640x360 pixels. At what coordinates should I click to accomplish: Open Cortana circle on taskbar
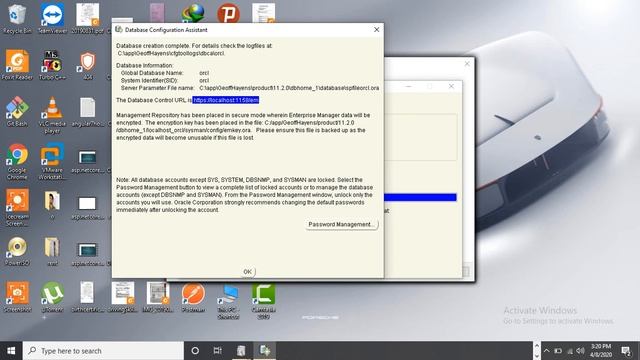(x=195, y=351)
